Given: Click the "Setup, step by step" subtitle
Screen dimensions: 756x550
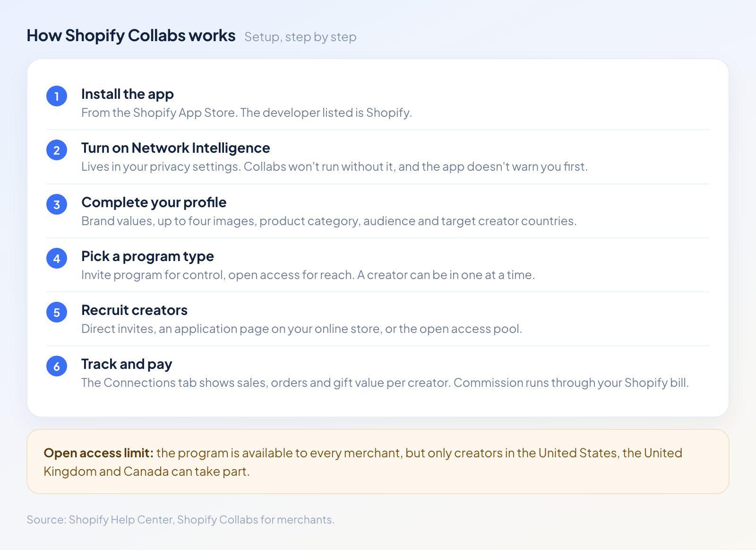Looking at the screenshot, I should click(x=300, y=37).
